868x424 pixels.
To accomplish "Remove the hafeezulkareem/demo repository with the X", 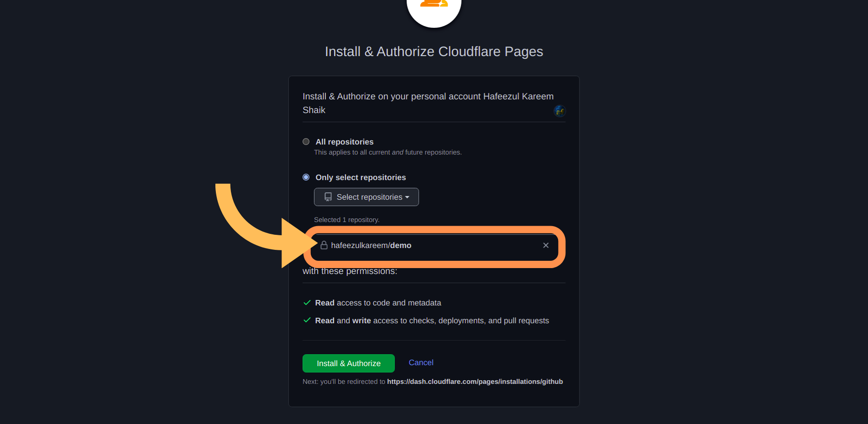I will point(546,245).
